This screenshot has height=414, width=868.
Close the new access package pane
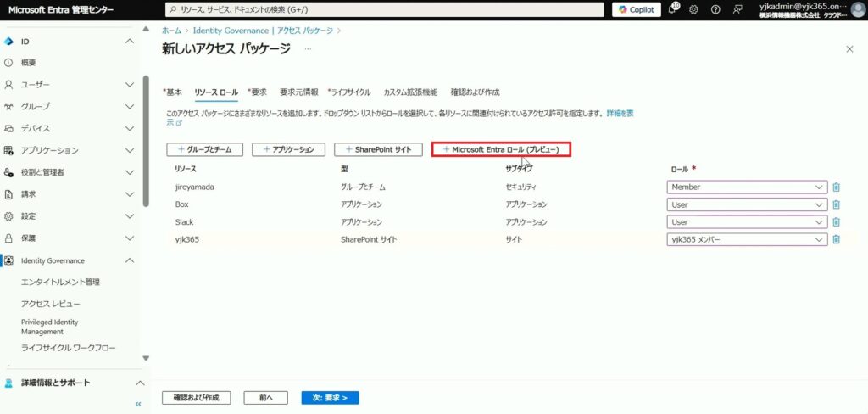pos(849,49)
